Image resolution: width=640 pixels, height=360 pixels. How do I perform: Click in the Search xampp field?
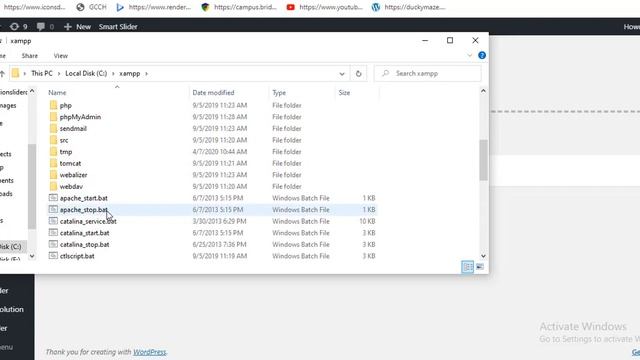[x=427, y=73]
